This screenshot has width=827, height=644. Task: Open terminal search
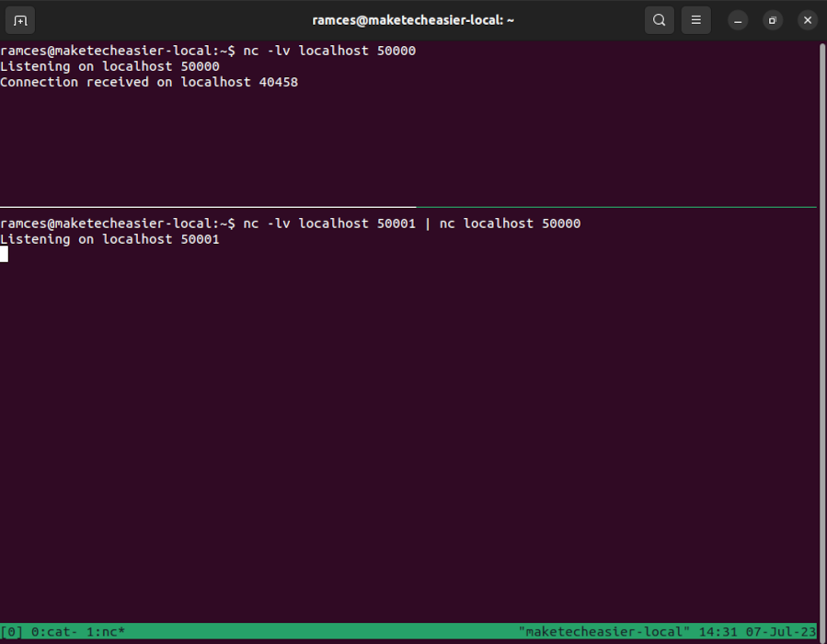click(660, 20)
